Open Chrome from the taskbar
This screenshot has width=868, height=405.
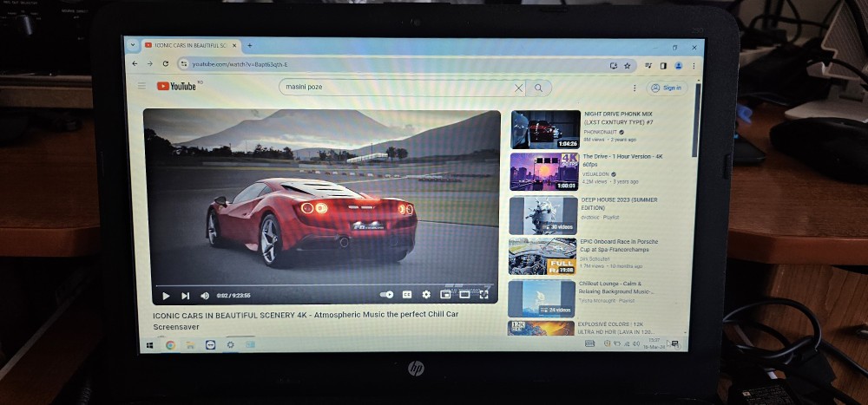170,344
